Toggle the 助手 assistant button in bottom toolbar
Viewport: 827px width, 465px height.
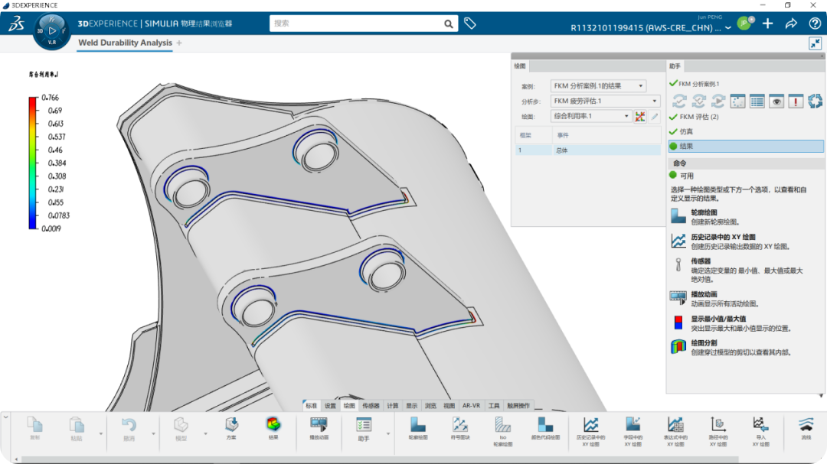[x=363, y=429]
